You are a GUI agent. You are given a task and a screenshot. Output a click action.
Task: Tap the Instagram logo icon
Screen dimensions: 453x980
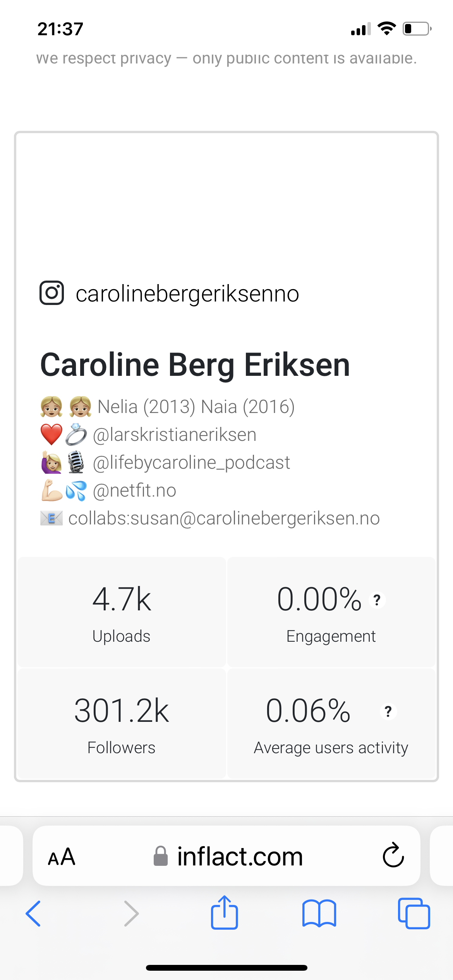[x=51, y=293]
